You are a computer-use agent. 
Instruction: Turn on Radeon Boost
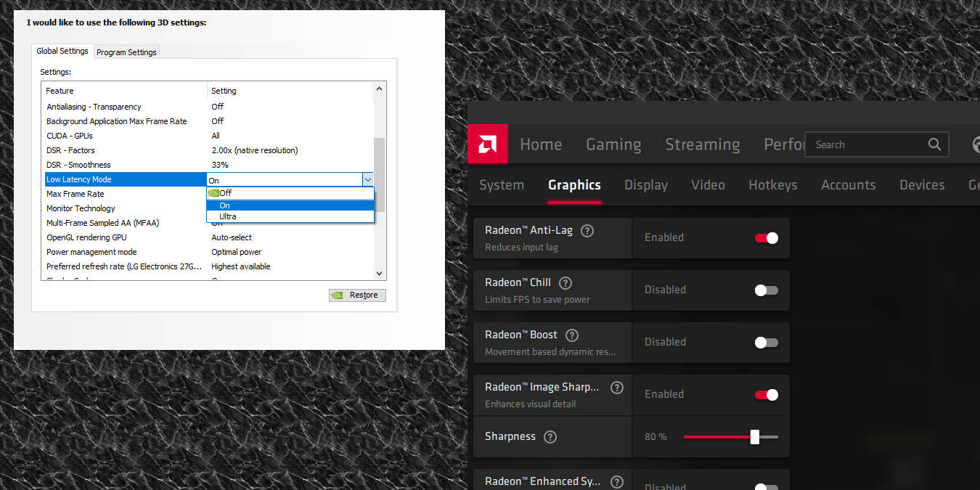(x=767, y=342)
